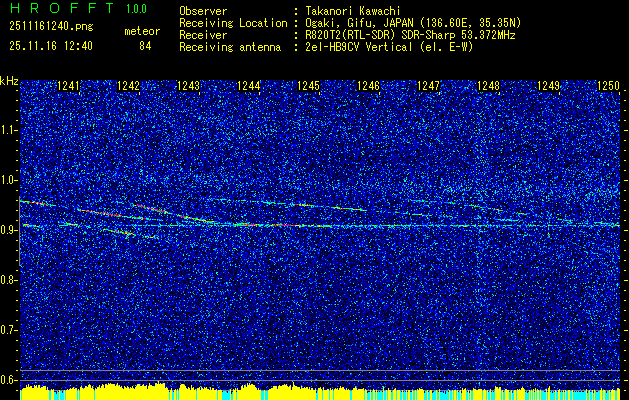The width and height of the screenshot is (629, 400).
Task: Click the date stamp 25.11.16 12:40
Action: (51, 46)
